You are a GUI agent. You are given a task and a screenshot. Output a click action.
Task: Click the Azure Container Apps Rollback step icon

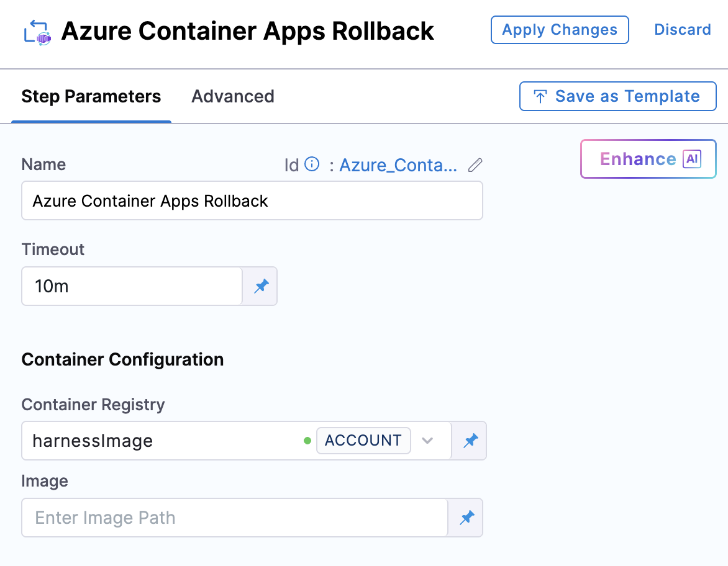pos(37,31)
